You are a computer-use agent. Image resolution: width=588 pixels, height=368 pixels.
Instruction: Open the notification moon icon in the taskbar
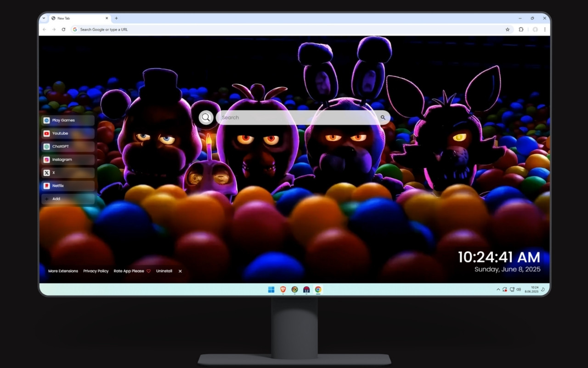tap(543, 289)
